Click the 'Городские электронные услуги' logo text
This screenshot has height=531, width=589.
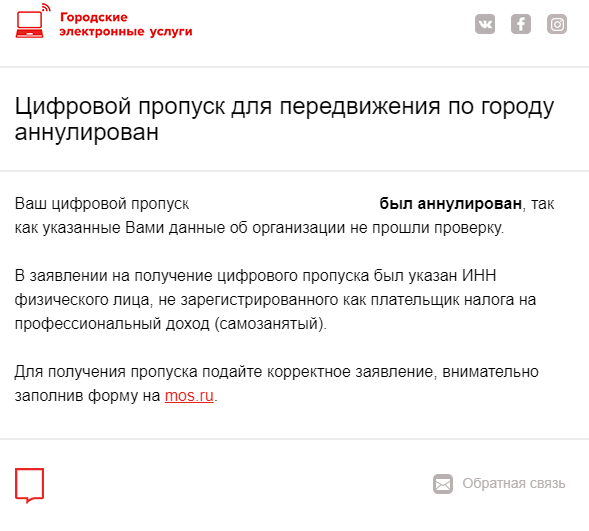pos(126,24)
